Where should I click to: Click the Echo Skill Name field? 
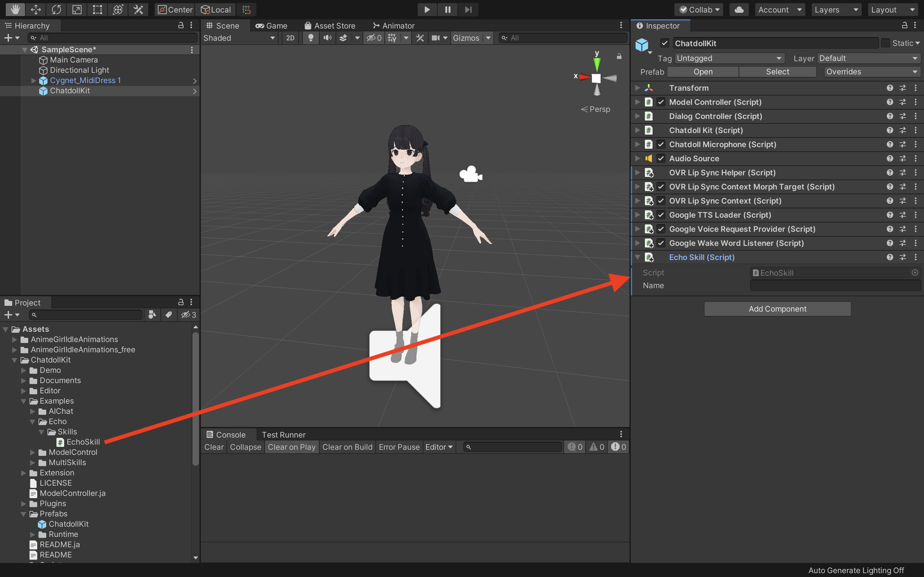[835, 285]
